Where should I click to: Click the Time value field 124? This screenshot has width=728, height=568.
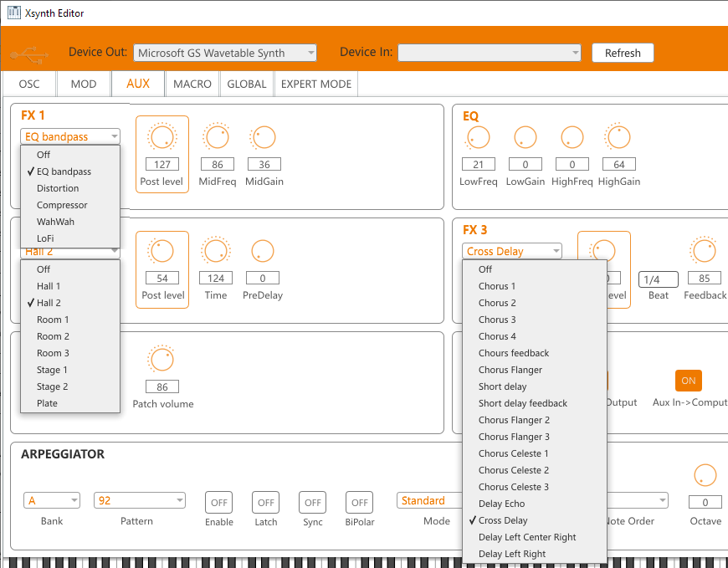pos(216,278)
